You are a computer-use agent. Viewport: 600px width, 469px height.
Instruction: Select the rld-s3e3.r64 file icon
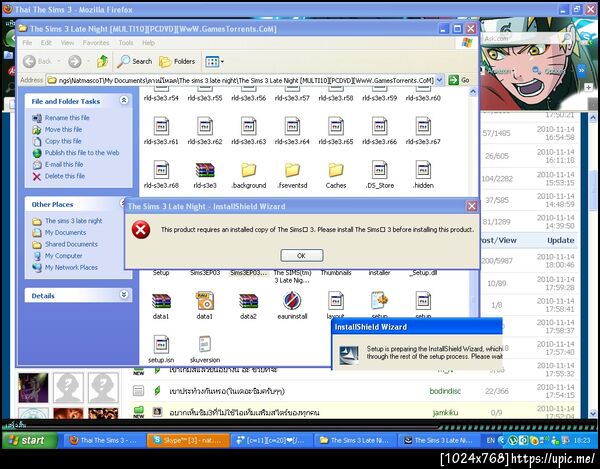coord(292,126)
